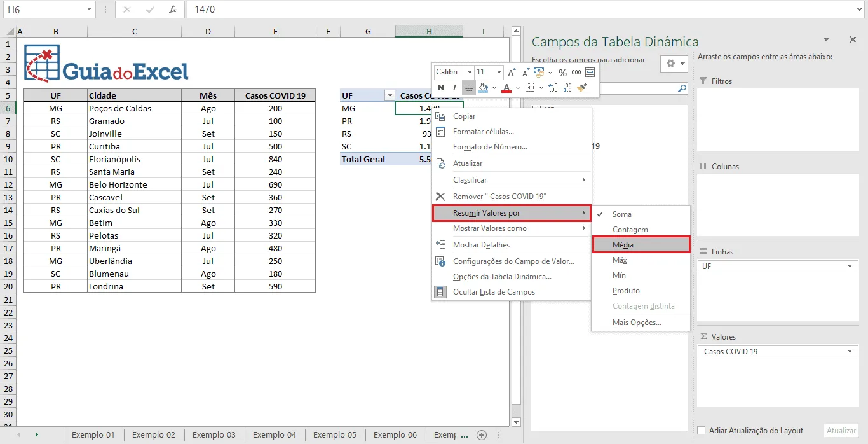Decrease decimal places
Screen dimensions: 868x444
567,88
